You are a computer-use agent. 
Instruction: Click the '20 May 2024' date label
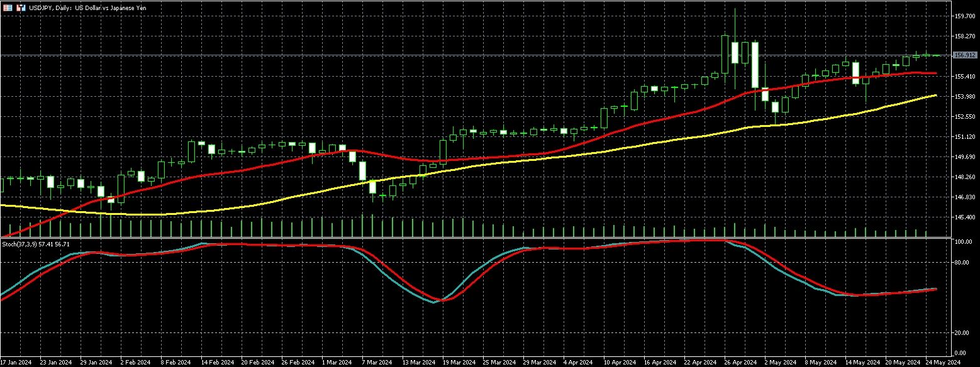click(903, 363)
